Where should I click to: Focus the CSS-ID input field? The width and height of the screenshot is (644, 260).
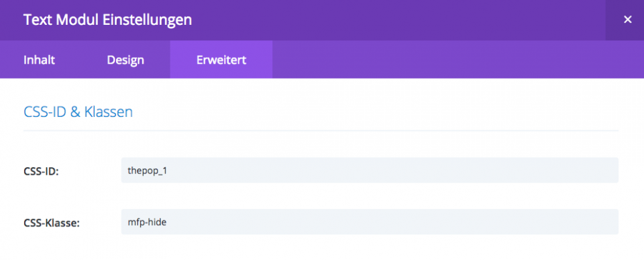[370, 170]
